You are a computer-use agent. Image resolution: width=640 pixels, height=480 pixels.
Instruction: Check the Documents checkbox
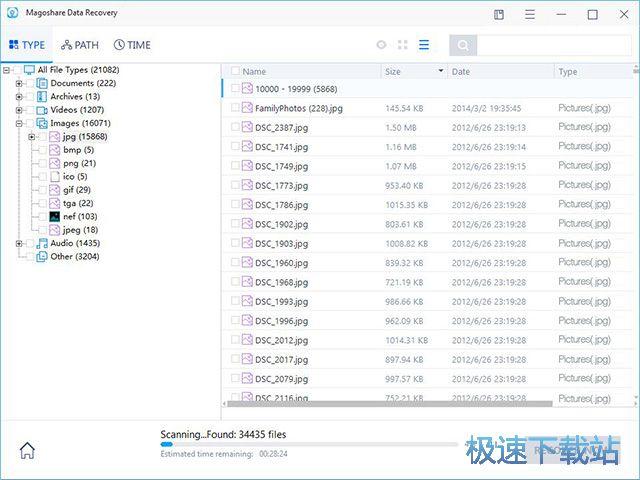tap(30, 83)
